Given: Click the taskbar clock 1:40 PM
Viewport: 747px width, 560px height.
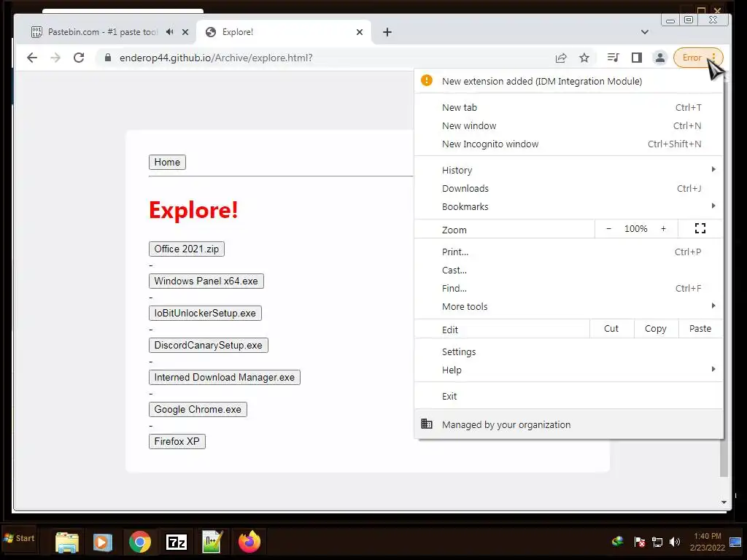Looking at the screenshot, I should coord(708,536).
